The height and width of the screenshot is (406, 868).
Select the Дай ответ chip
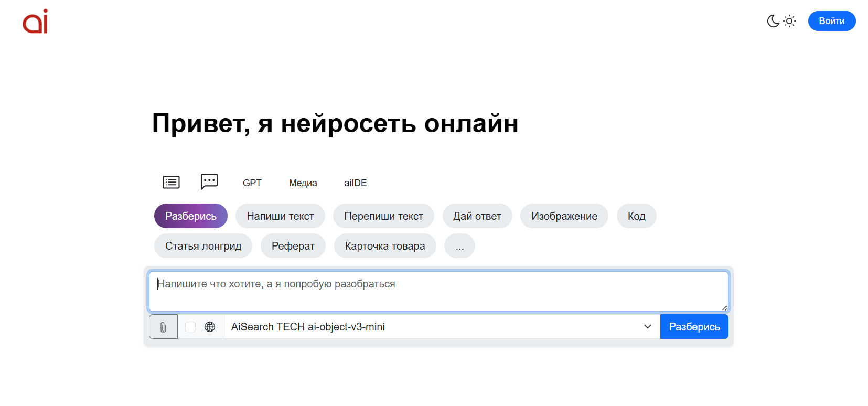pyautogui.click(x=477, y=216)
